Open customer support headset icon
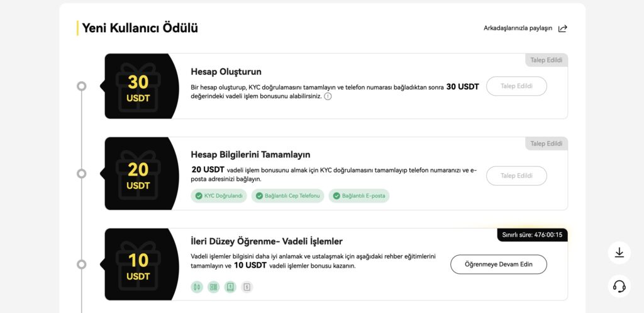 [619, 287]
